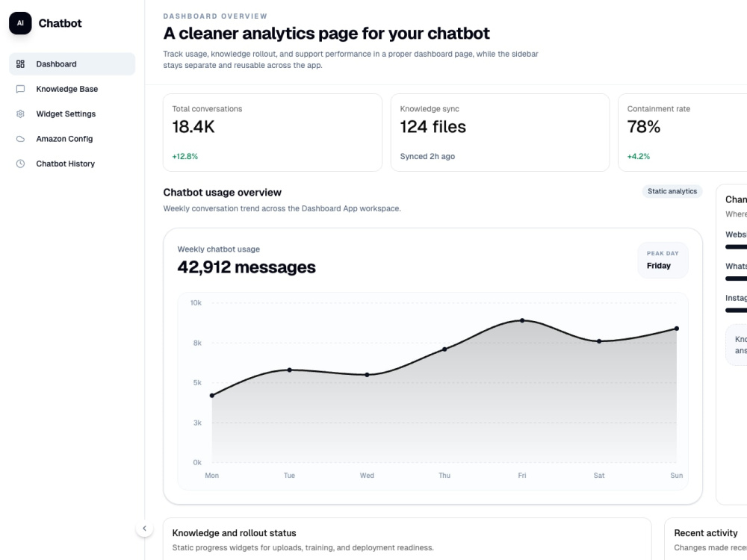The image size is (747, 560).
Task: Click the Tue data point on chart
Action: (x=290, y=370)
